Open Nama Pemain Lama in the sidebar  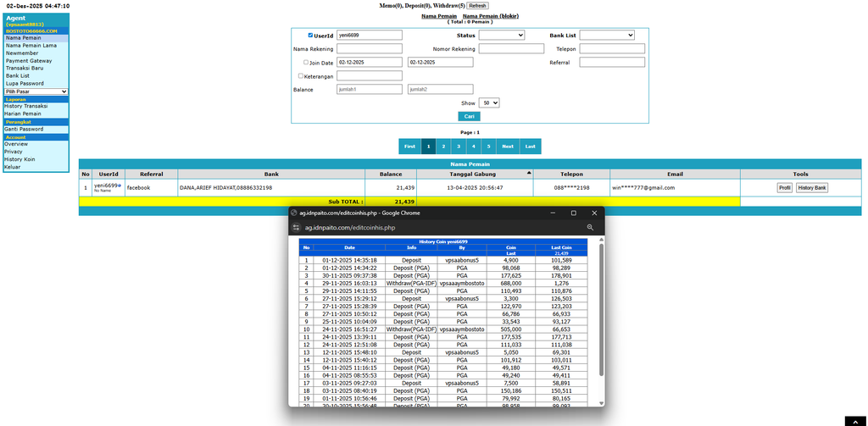[x=31, y=46]
